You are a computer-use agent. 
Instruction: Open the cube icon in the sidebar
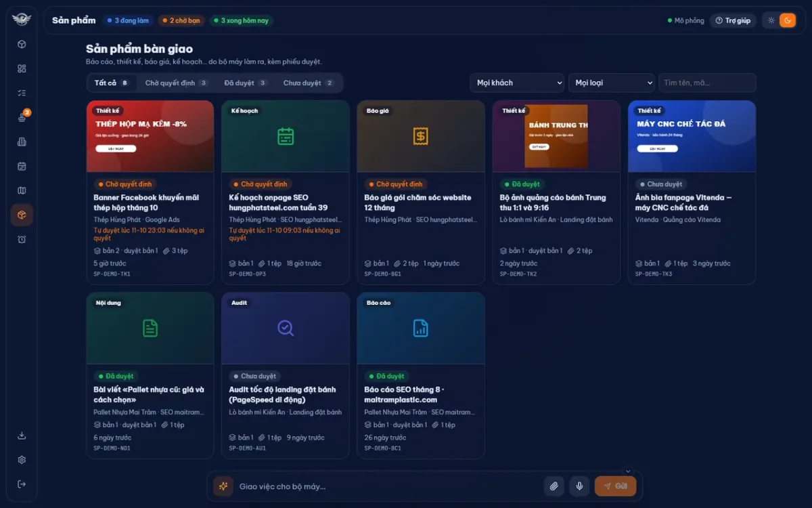pyautogui.click(x=22, y=44)
